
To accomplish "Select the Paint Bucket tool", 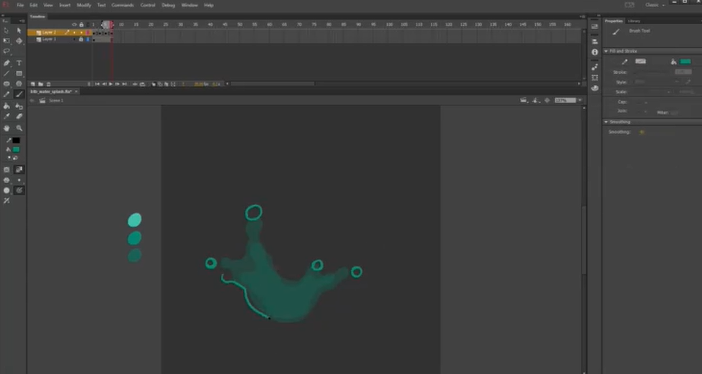I will coord(6,106).
